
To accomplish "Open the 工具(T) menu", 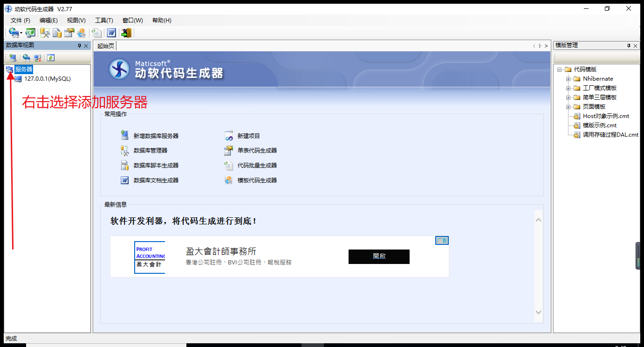I will 104,20.
